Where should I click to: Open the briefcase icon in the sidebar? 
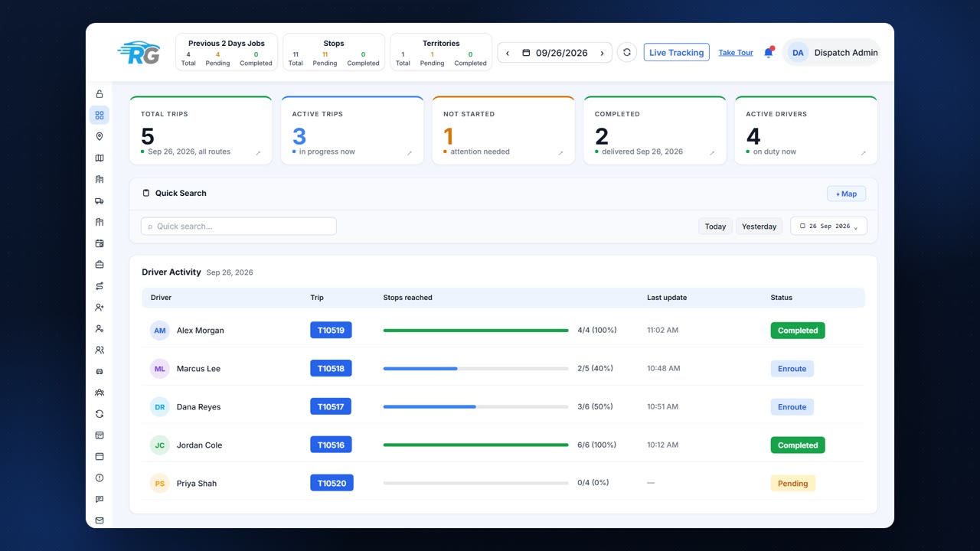99,265
